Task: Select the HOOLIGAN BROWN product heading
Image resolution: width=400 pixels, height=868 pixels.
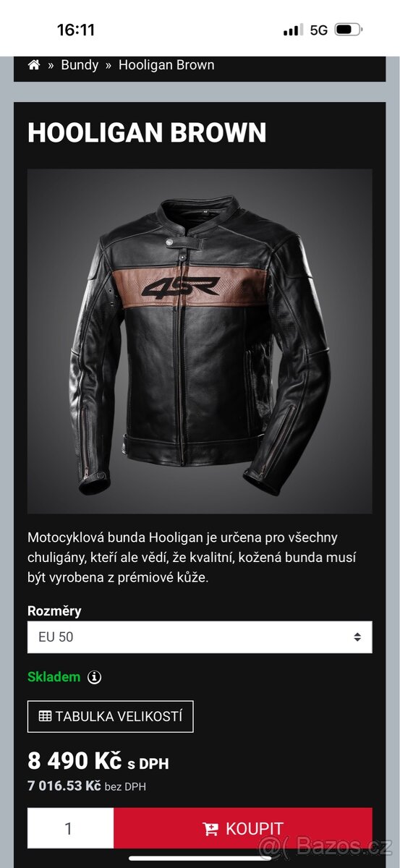Action: click(147, 133)
